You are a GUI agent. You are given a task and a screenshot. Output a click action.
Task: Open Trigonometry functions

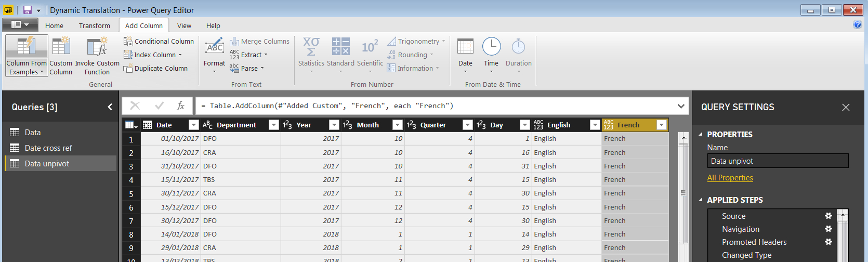pos(416,41)
